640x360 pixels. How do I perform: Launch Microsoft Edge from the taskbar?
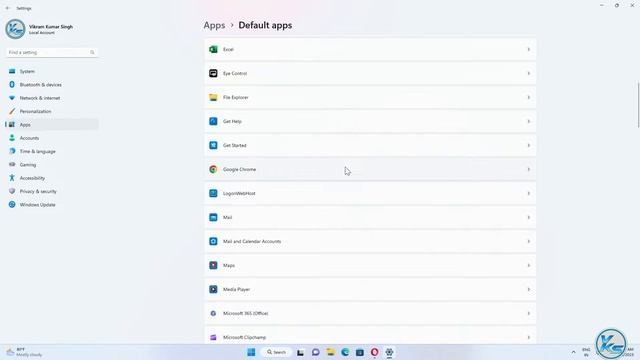point(345,352)
